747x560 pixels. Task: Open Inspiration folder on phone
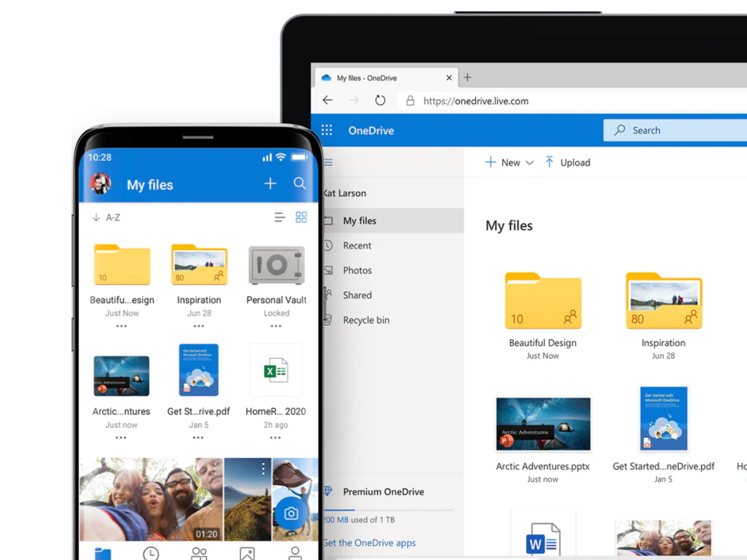[199, 265]
